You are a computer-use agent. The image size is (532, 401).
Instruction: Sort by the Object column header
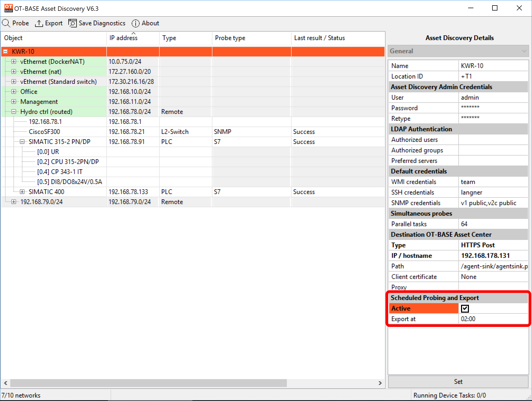pos(54,38)
